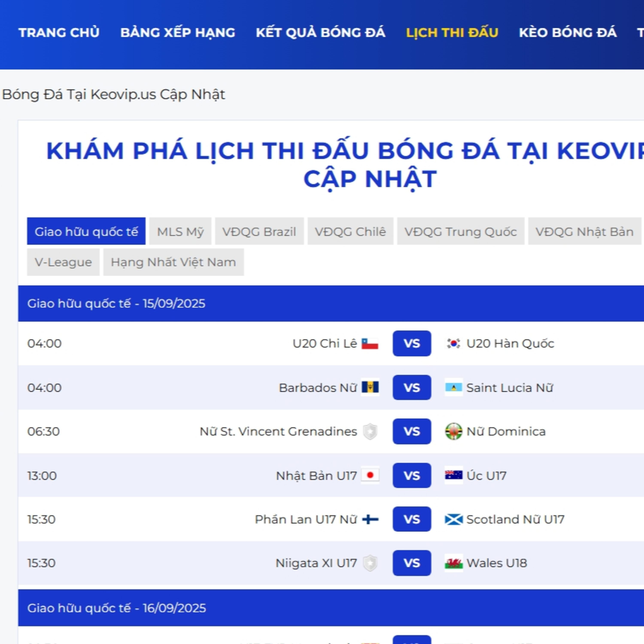Click the South Korea flag icon

tap(453, 343)
